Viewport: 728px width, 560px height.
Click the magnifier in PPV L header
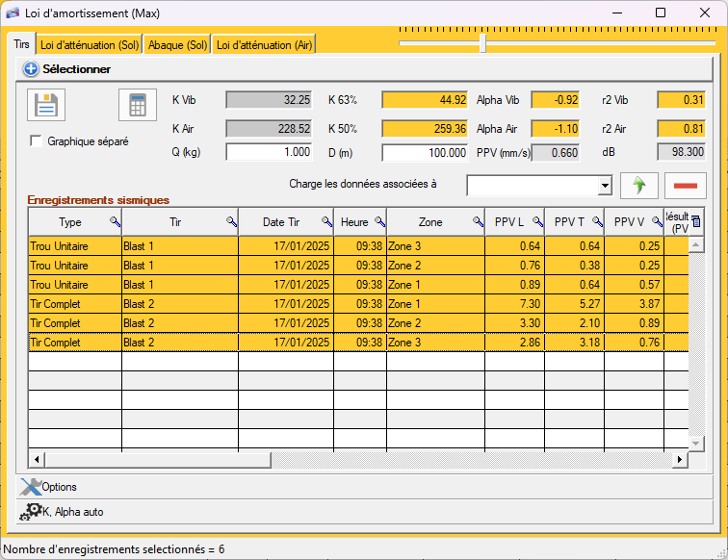coord(537,221)
